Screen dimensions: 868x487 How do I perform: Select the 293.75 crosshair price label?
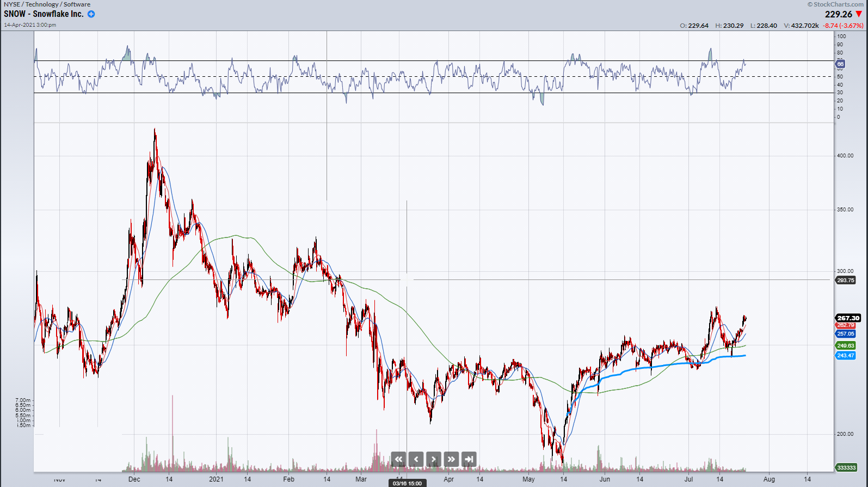tap(846, 280)
